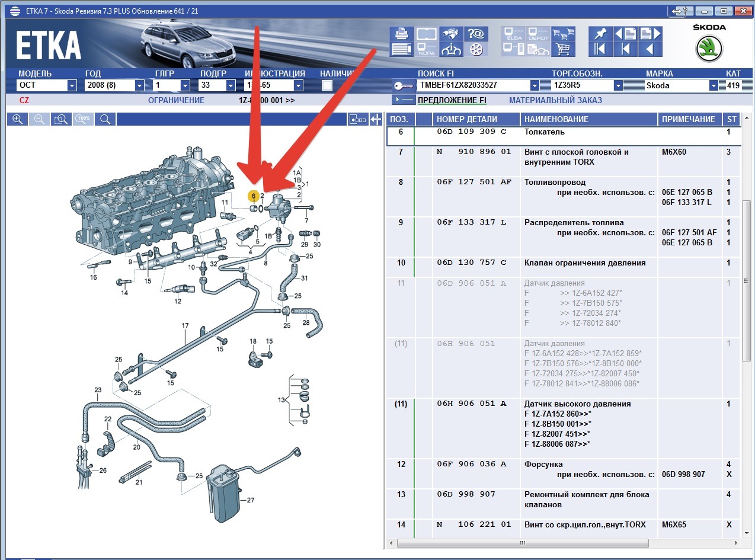755x560 pixels.
Task: Click the binoculars search icon
Action: (x=452, y=34)
